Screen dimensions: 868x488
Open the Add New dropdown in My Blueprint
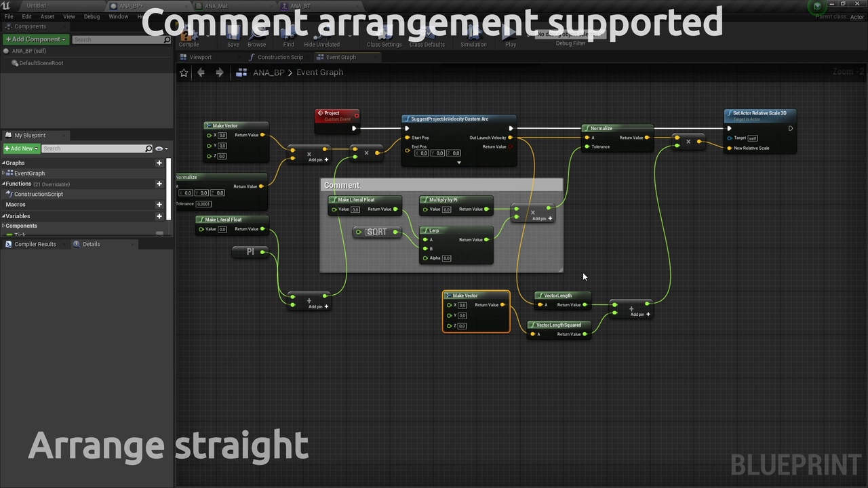click(22, 148)
